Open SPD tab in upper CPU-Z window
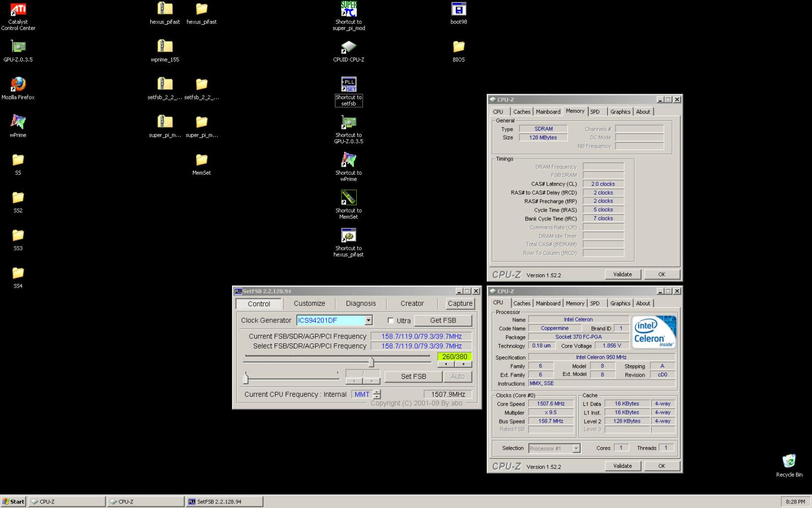Screen dimensions: 812x508 coord(595,112)
